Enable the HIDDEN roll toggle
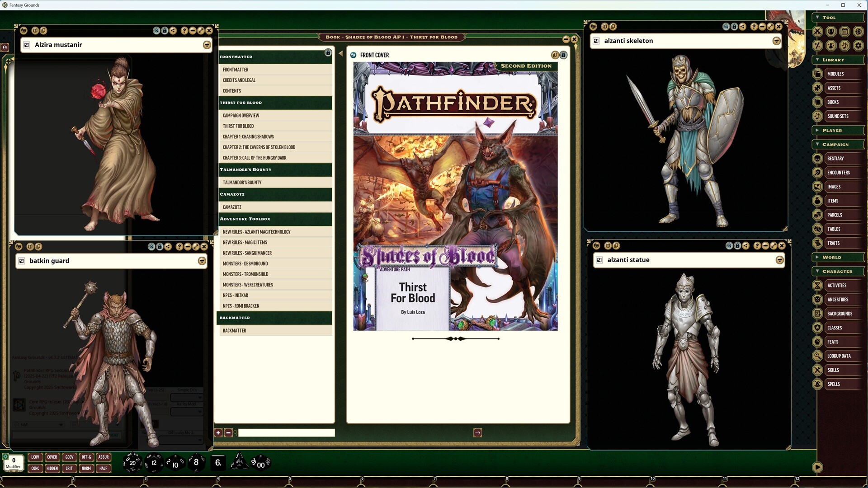The height and width of the screenshot is (488, 868). [x=52, y=469]
